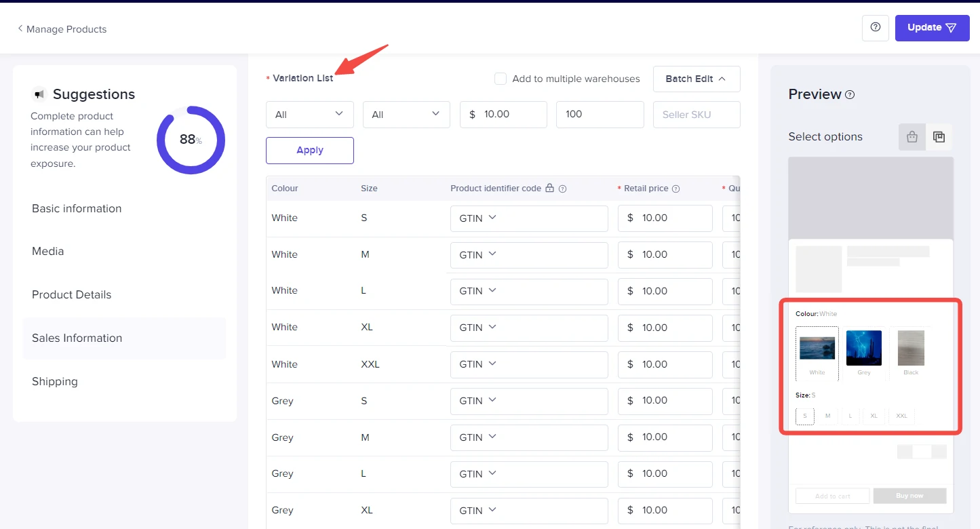
Task: Open the first All filter dropdown
Action: 309,115
